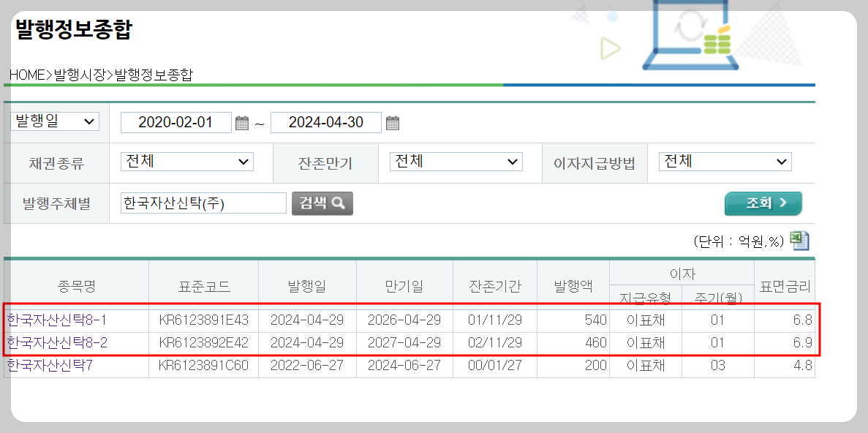Expand the 잔존만기 dropdown

coord(456,162)
